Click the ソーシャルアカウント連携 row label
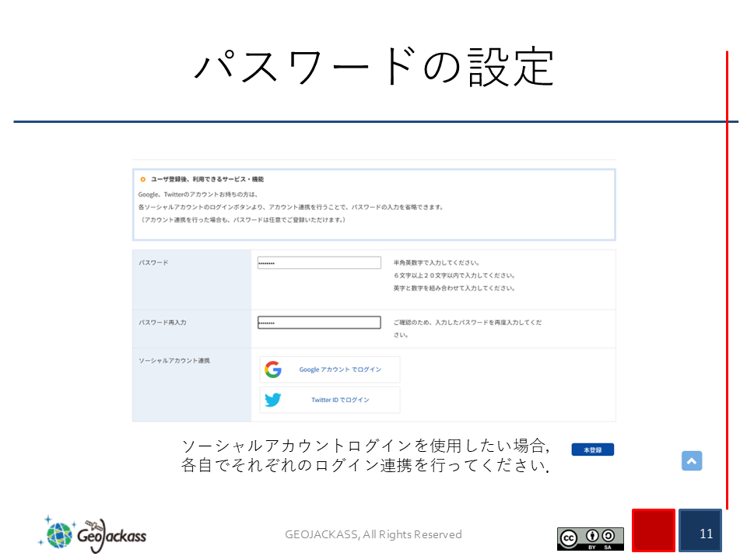747x560 pixels. (x=174, y=361)
